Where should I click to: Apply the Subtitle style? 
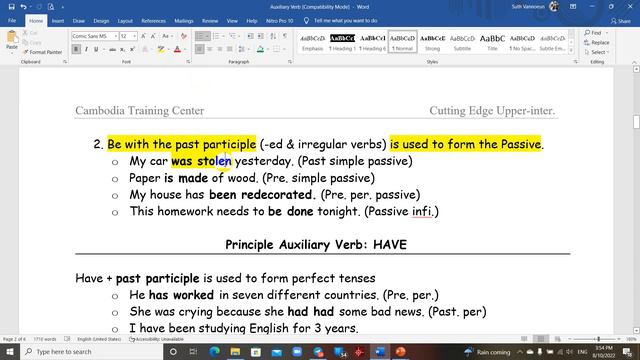click(x=462, y=42)
